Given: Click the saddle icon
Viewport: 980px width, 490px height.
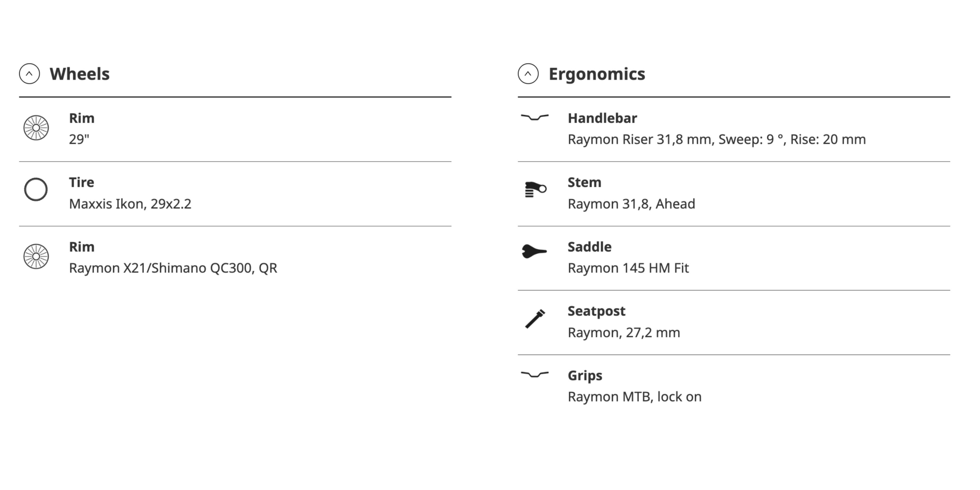Looking at the screenshot, I should click(x=534, y=251).
